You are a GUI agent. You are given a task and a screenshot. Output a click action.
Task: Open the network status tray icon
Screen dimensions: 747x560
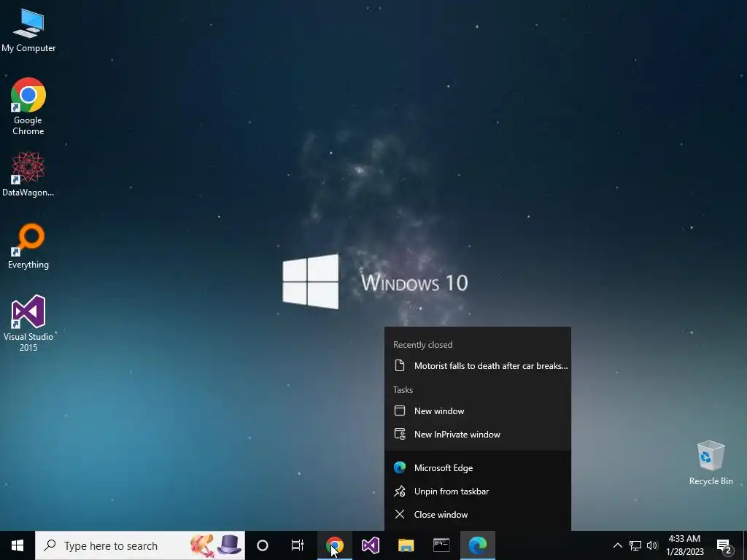click(x=635, y=545)
